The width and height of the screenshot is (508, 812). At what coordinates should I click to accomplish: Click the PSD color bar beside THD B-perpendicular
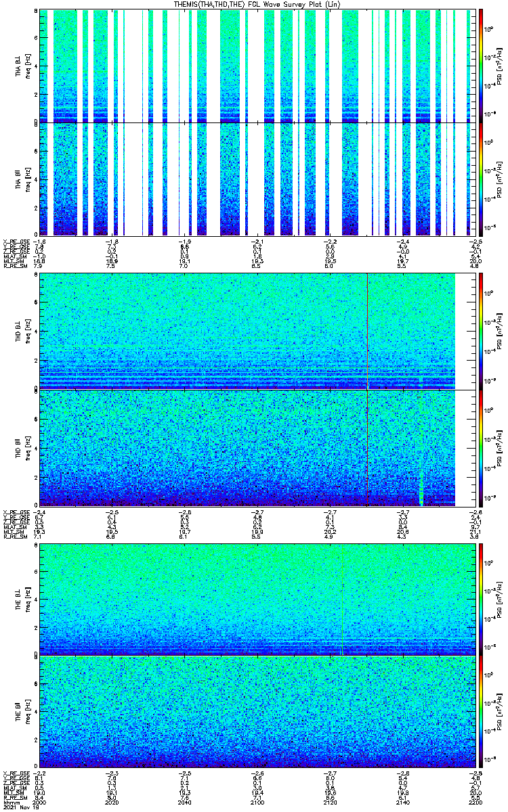482,331
